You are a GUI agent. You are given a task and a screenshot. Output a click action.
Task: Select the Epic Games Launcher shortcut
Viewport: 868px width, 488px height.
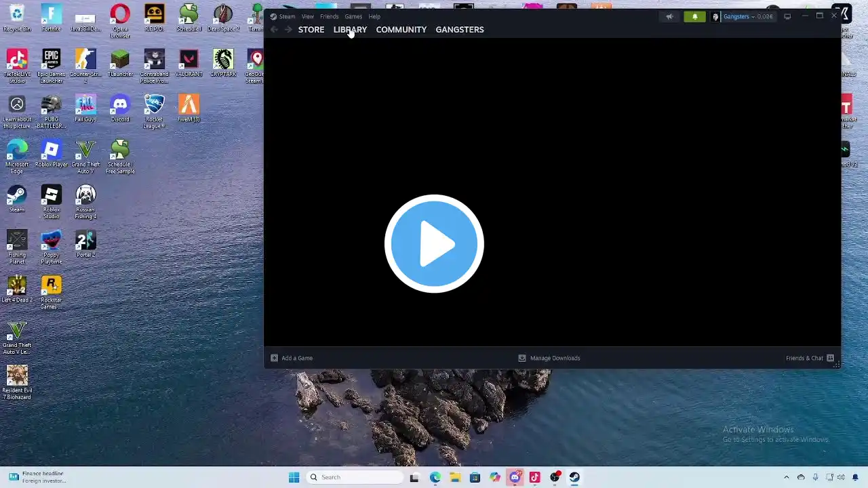click(x=51, y=66)
